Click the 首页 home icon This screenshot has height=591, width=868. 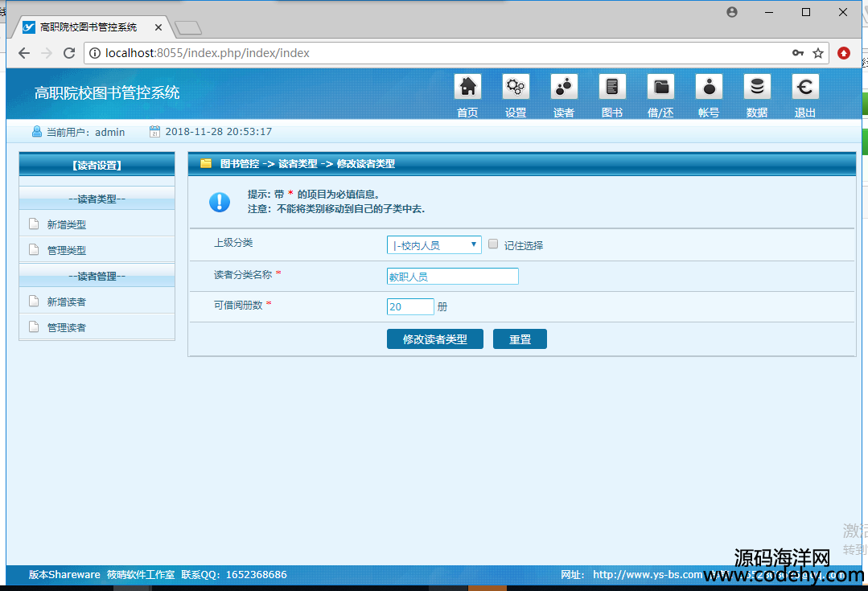[467, 87]
